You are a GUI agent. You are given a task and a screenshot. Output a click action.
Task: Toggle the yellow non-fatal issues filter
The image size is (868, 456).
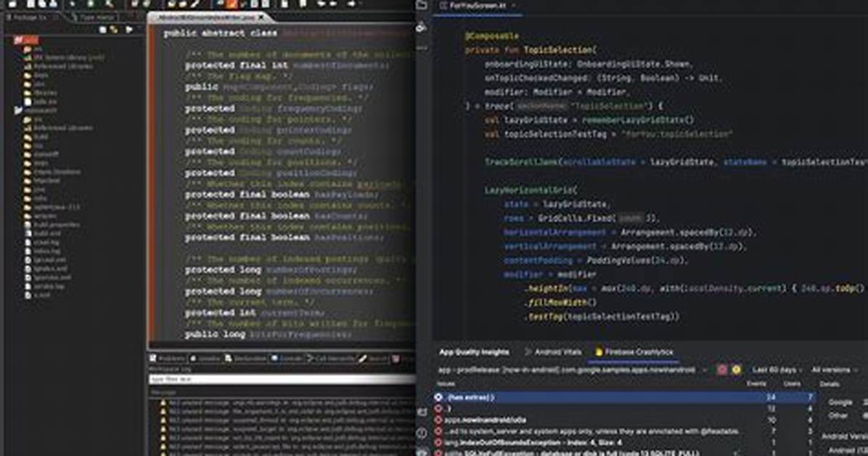pyautogui.click(x=736, y=370)
